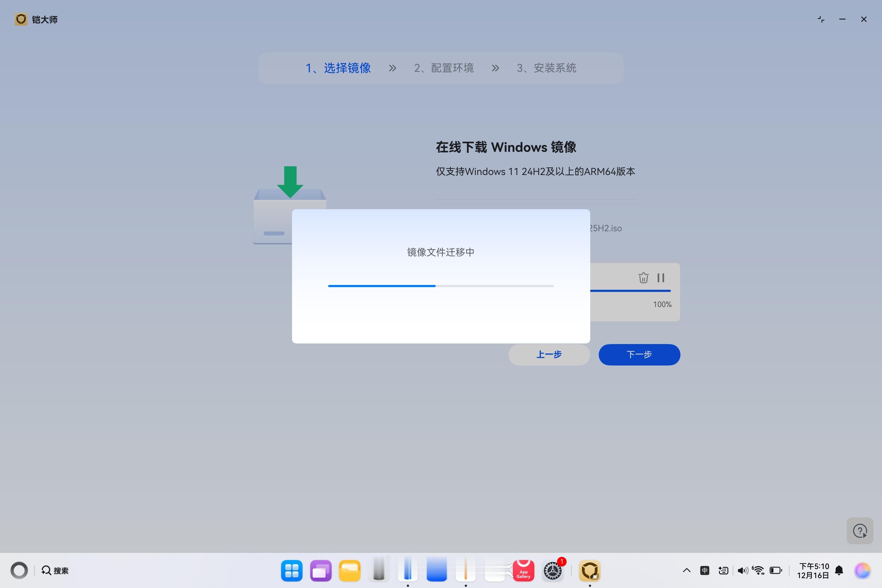Expand the hidden tray icons chevron
The height and width of the screenshot is (588, 882).
[x=687, y=571]
